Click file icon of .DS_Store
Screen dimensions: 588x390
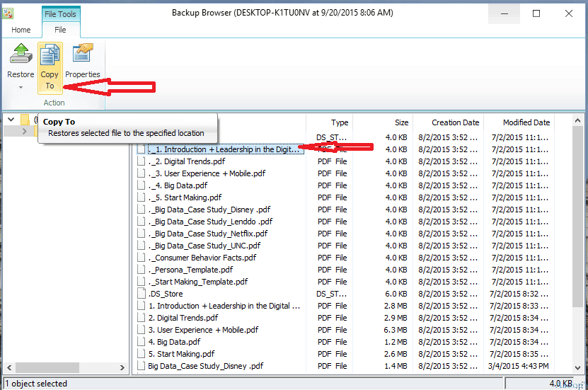(141, 294)
